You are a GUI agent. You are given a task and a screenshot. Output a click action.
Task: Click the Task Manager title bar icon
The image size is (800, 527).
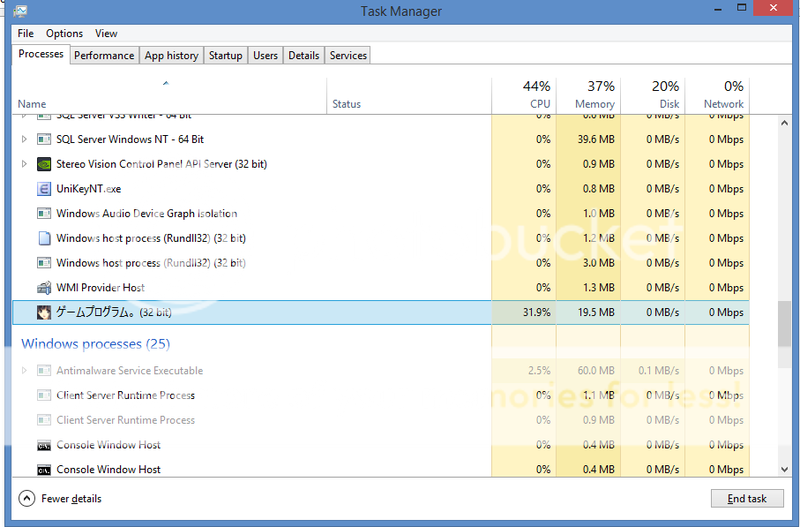pyautogui.click(x=21, y=11)
